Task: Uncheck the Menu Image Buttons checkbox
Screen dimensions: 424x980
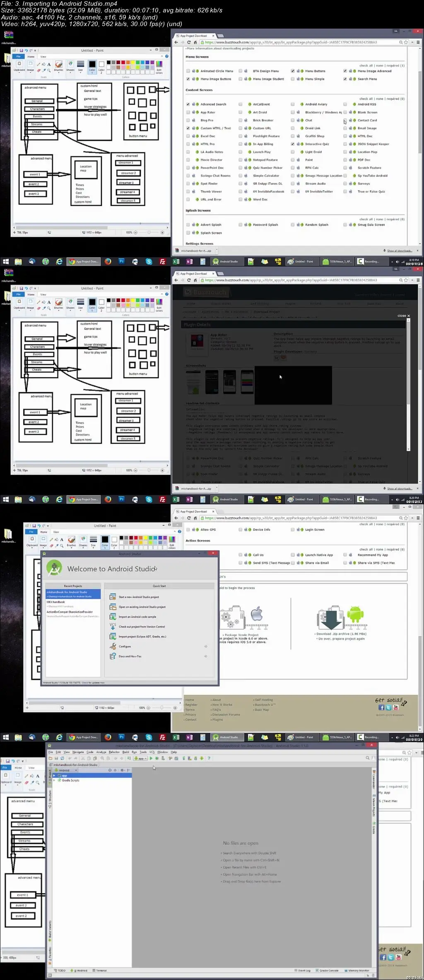Action: coord(188,79)
